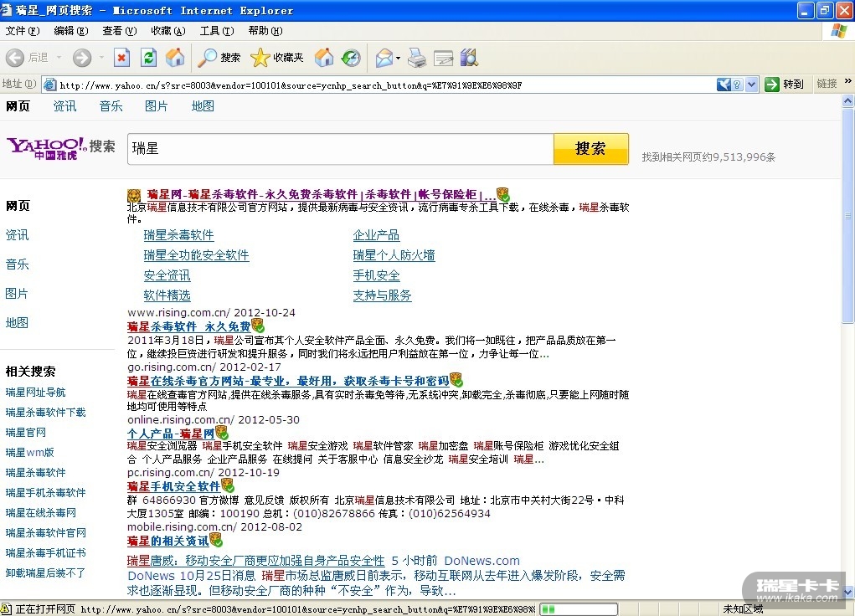The image size is (855, 616).
Task: Open related search 瑞星网址导航
Action: click(35, 392)
